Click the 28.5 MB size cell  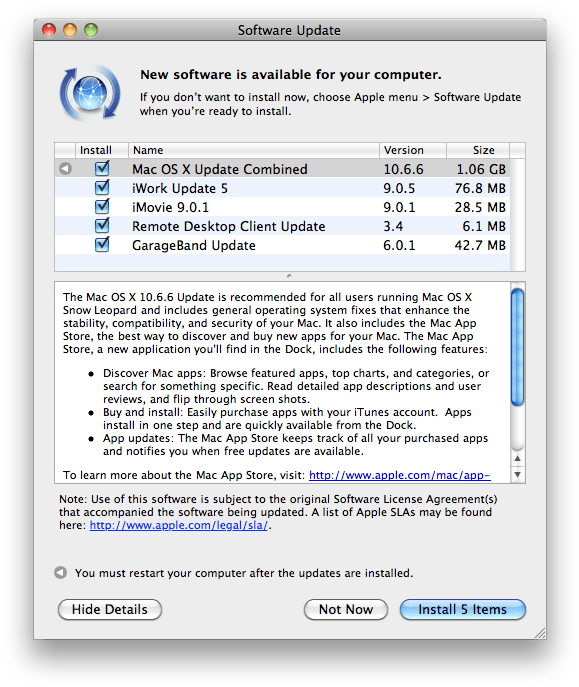click(480, 207)
